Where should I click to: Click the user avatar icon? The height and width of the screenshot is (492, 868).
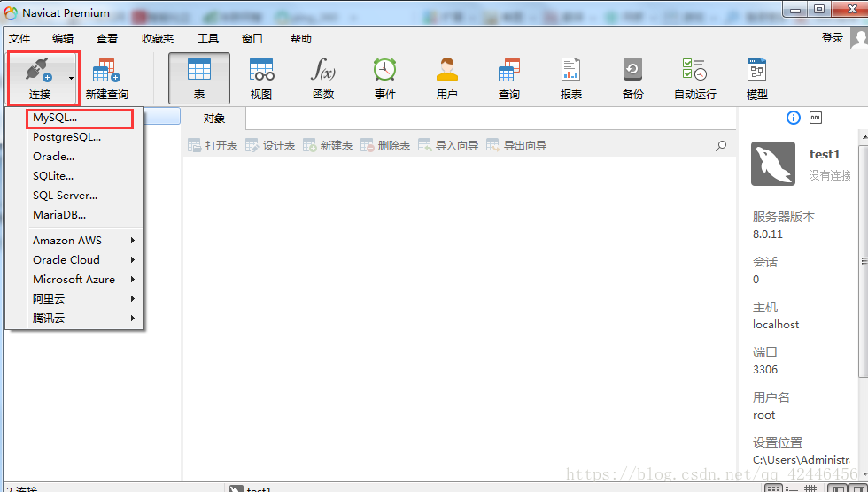(859, 37)
